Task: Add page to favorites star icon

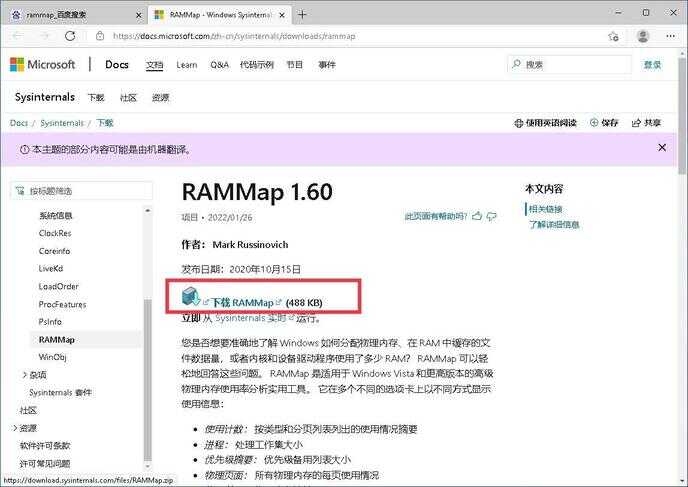Action: [613, 36]
